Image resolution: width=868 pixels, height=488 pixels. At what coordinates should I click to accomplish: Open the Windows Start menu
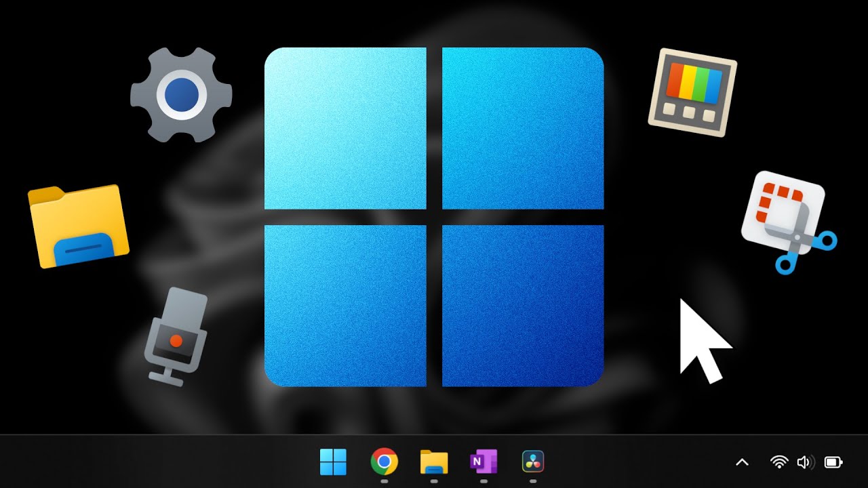(333, 462)
